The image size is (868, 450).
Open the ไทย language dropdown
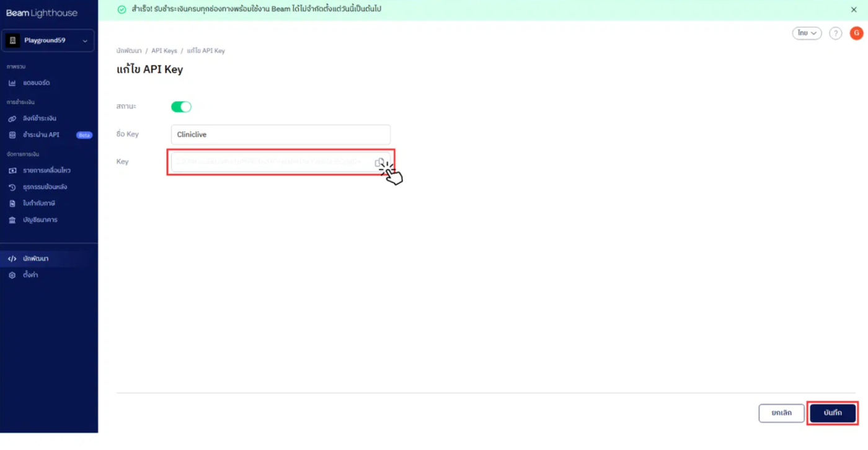pos(807,33)
